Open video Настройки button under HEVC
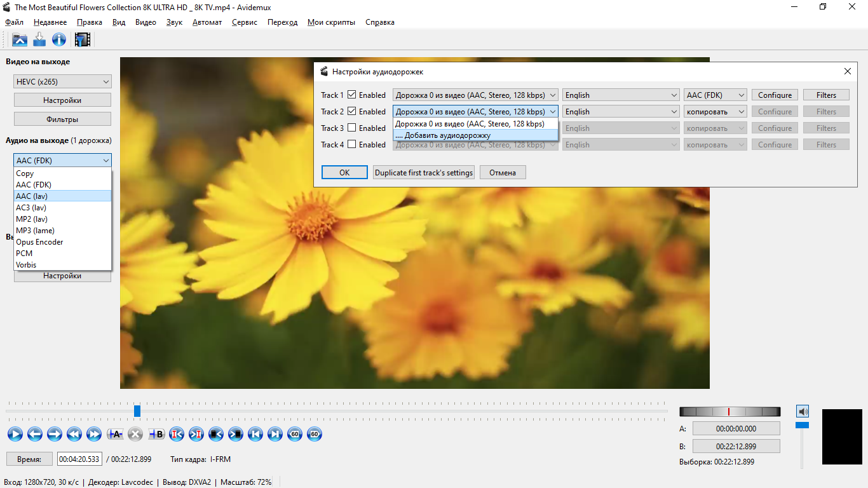868x488 pixels. [x=62, y=100]
